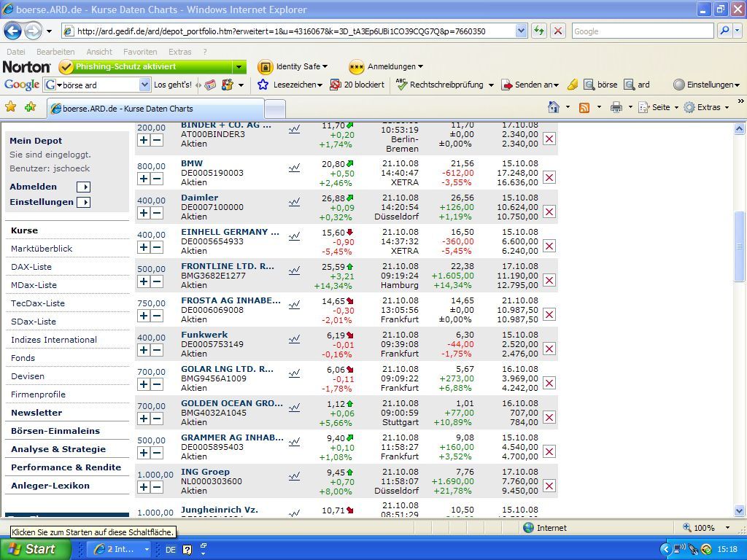Decrease EINHELL GERMANY holding with minus
This screenshot has height=560, width=747.
(157, 247)
